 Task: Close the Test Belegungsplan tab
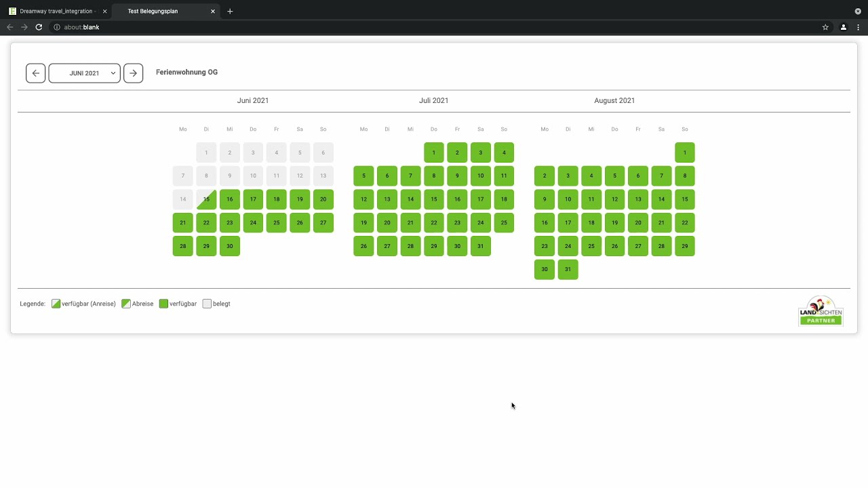[213, 11]
